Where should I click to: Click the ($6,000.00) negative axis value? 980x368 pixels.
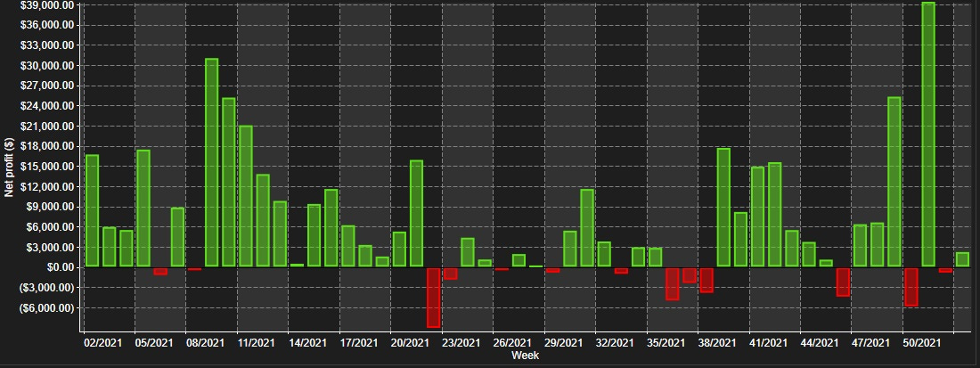coord(47,308)
